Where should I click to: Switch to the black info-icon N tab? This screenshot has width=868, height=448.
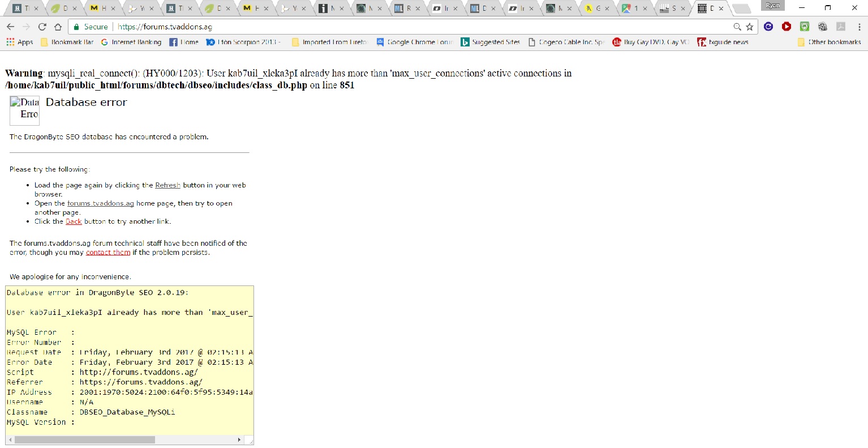331,8
